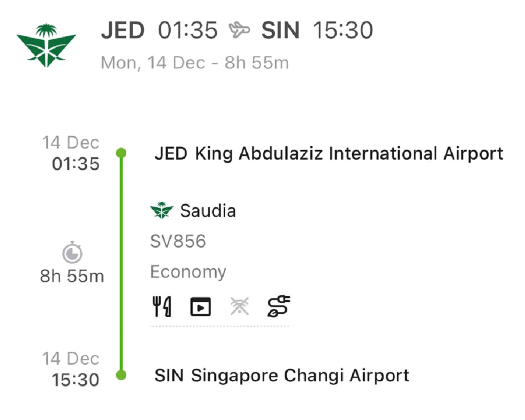Select the SIN arrival code in header

click(280, 31)
